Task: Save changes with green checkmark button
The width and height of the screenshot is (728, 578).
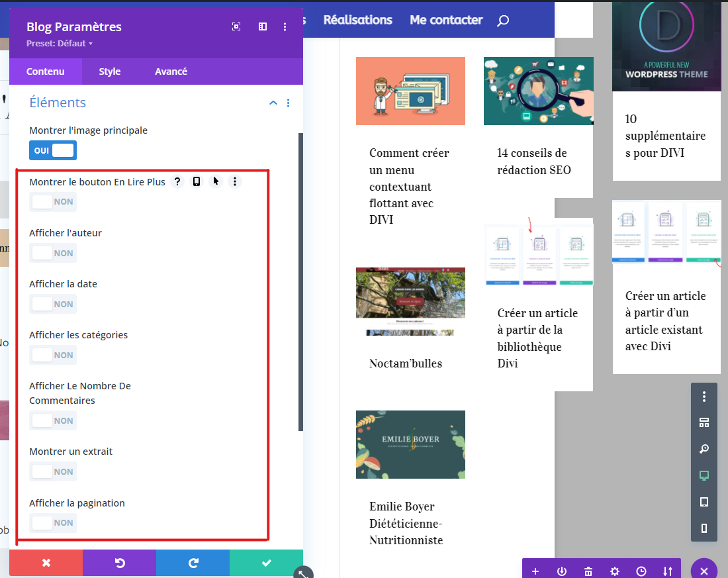Action: point(266,563)
